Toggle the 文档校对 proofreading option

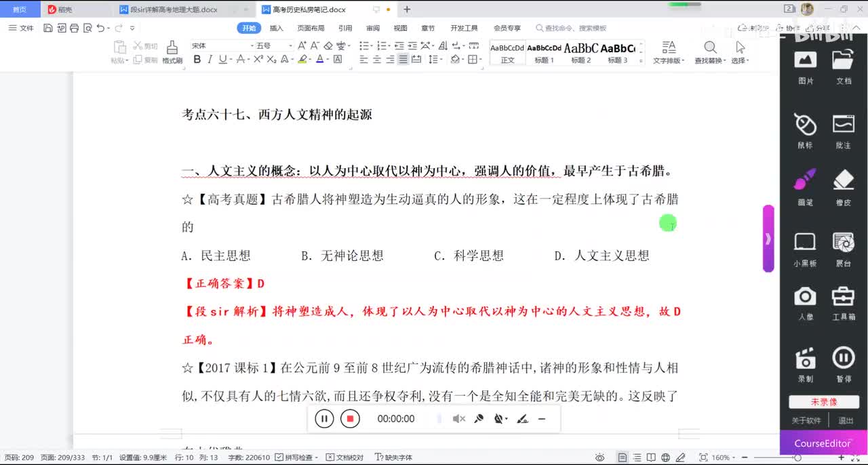point(345,458)
